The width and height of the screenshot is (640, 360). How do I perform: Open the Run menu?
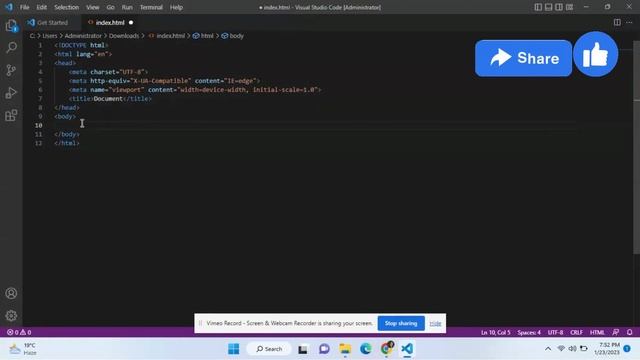127,7
